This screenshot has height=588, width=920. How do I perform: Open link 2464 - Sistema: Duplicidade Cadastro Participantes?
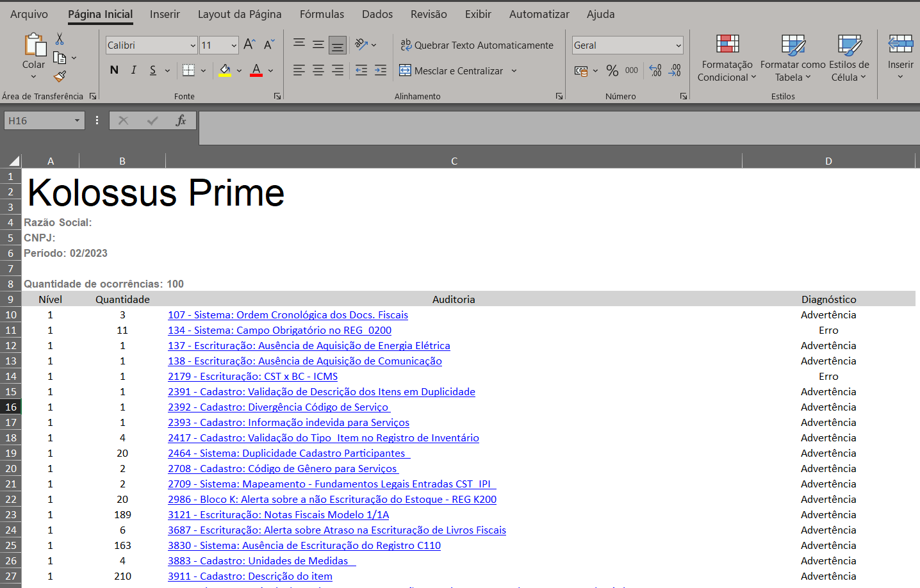289,453
